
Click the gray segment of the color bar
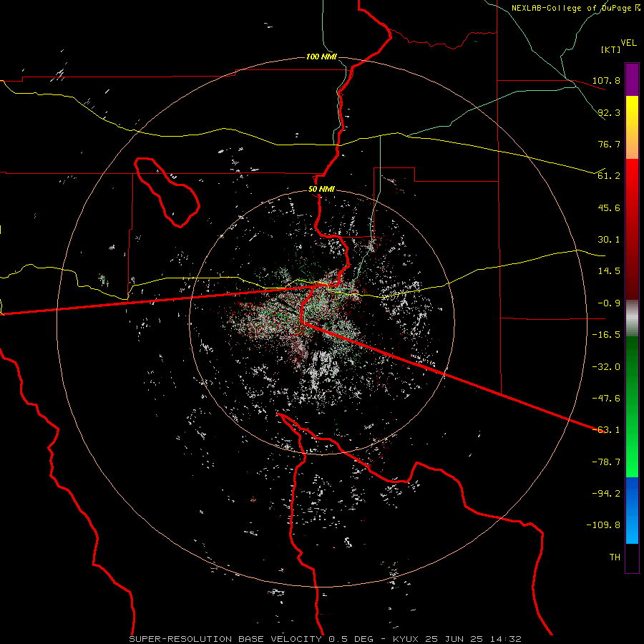[632, 318]
